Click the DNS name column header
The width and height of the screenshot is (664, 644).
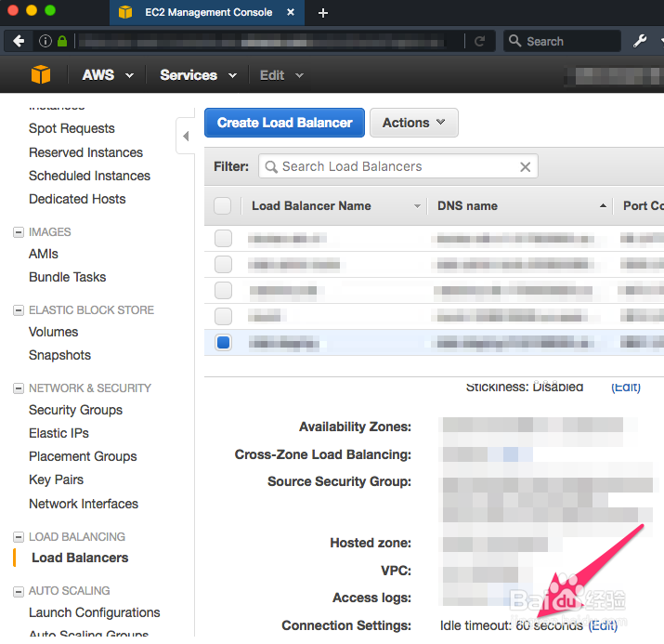coord(467,206)
